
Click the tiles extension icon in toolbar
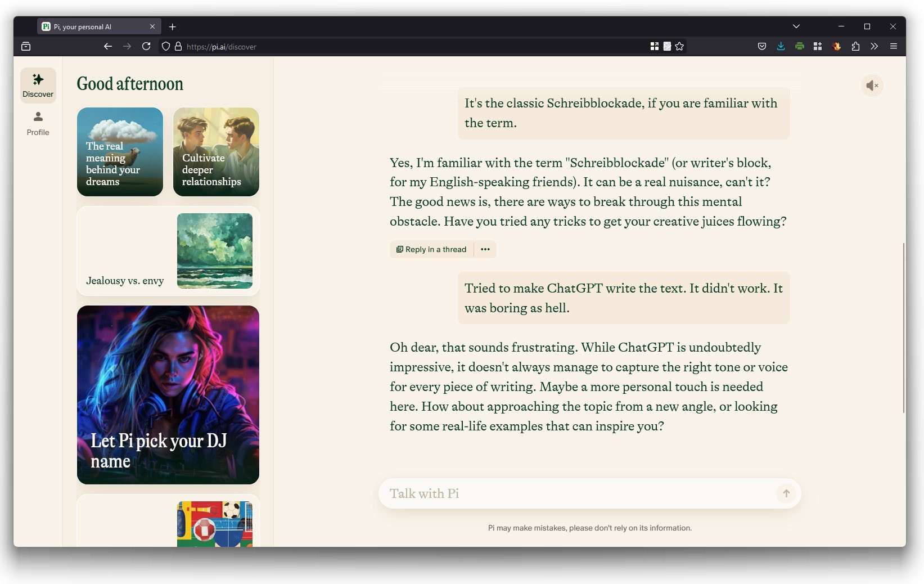[x=818, y=47]
